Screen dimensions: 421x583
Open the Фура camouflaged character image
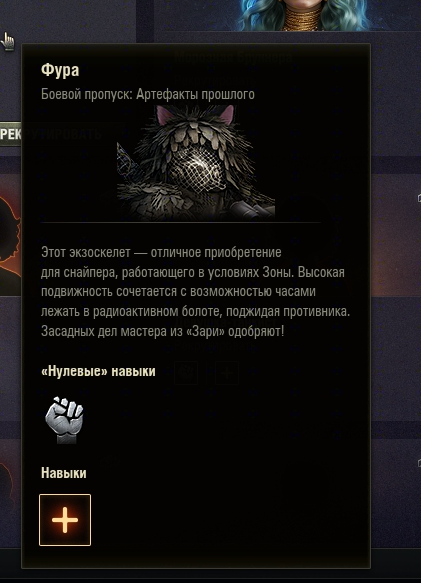(196, 162)
